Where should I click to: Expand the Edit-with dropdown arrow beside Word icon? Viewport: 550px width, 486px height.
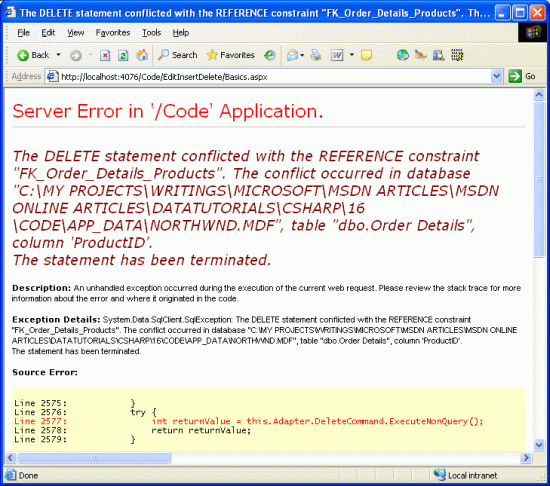[x=352, y=55]
